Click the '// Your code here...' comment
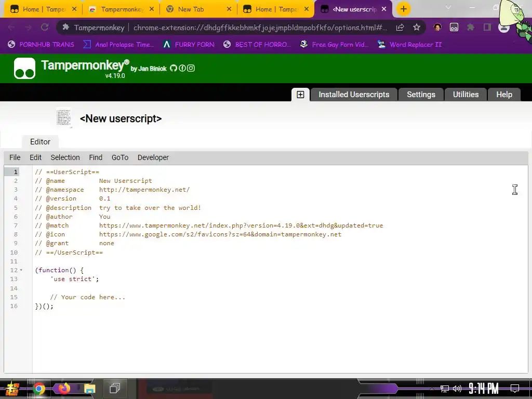The width and height of the screenshot is (532, 399). [87, 297]
